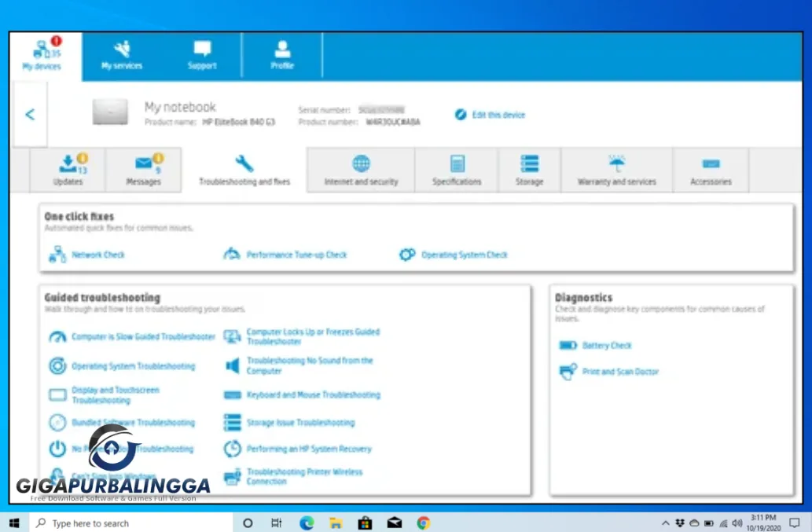Open Warranty and services tab

(x=617, y=170)
